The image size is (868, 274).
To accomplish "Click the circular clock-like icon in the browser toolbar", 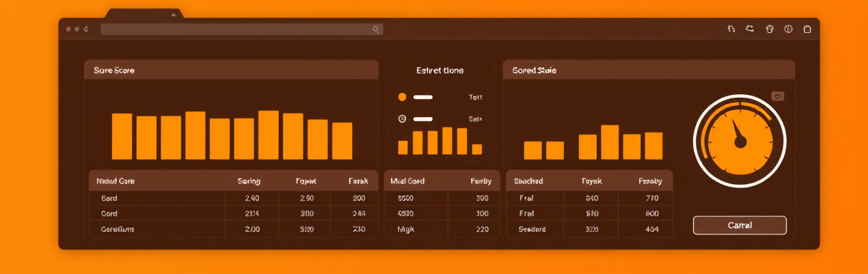I will (789, 29).
